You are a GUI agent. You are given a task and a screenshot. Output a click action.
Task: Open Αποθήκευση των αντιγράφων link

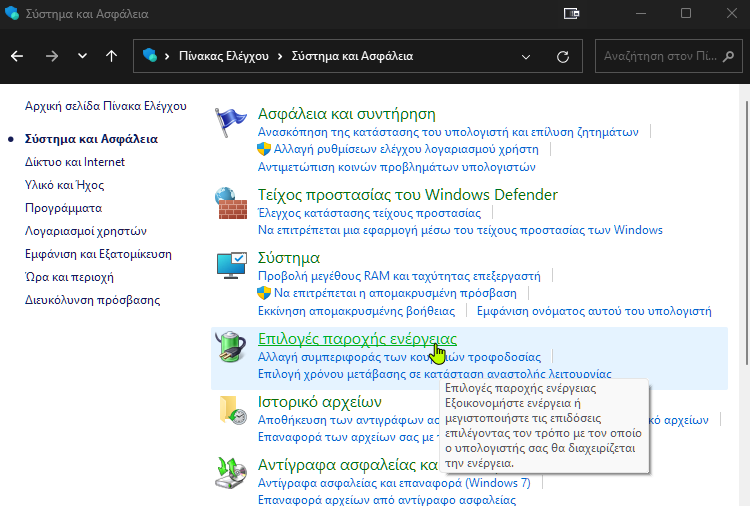(348, 420)
